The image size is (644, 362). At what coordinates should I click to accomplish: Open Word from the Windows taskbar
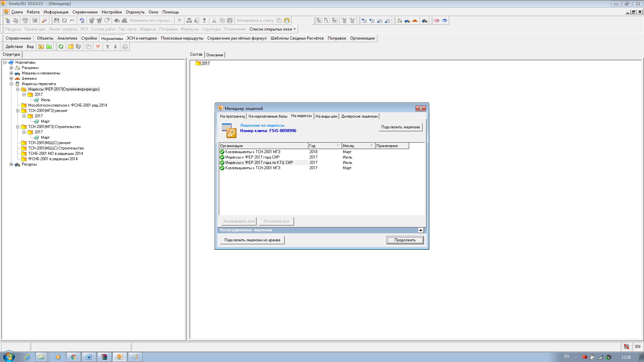tap(89, 357)
